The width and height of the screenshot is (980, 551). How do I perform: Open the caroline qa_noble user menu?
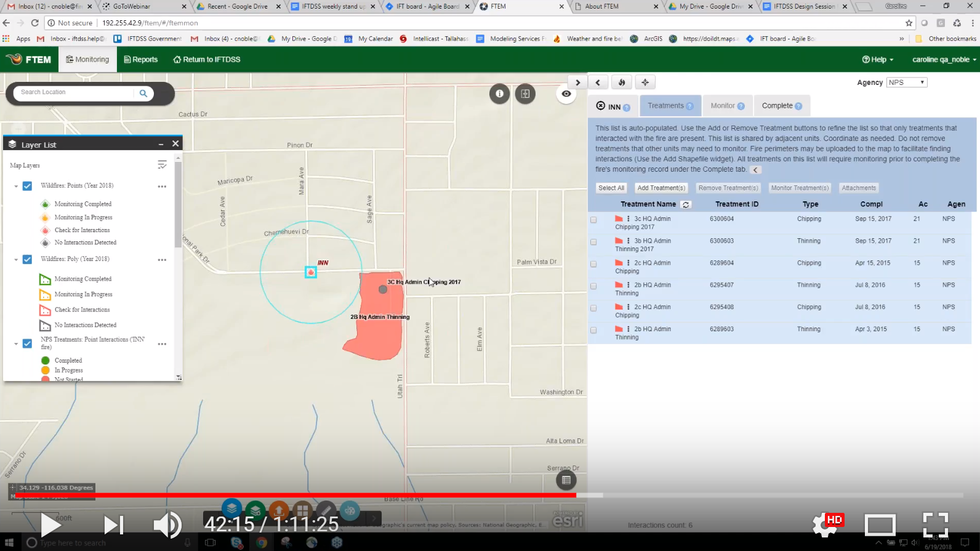944,60
